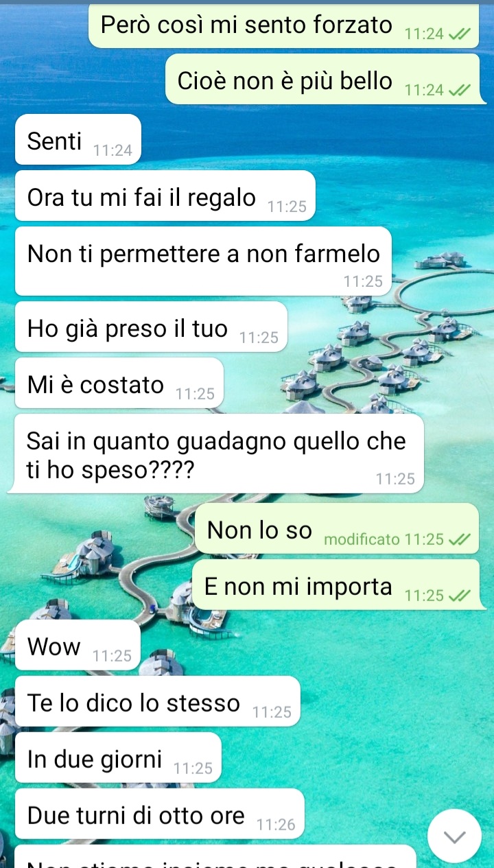Tap the partially visible message at bottom
The width and height of the screenshot is (494, 868).
pos(215,857)
